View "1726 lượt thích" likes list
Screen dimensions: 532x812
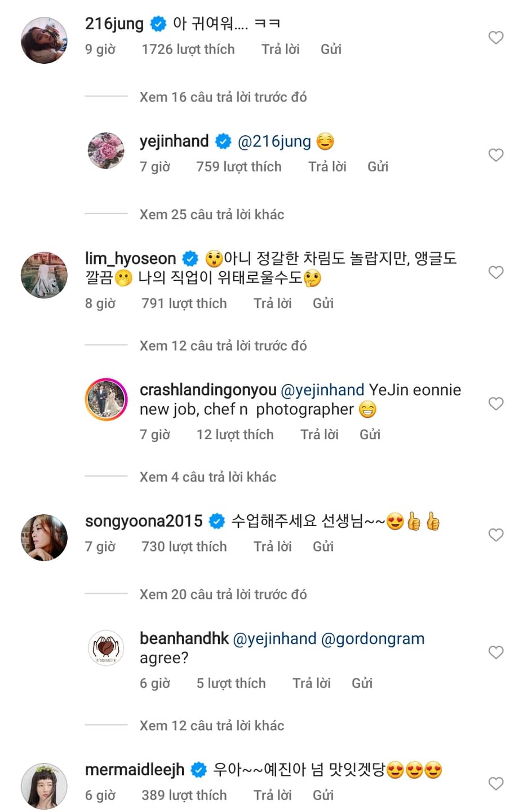(188, 49)
